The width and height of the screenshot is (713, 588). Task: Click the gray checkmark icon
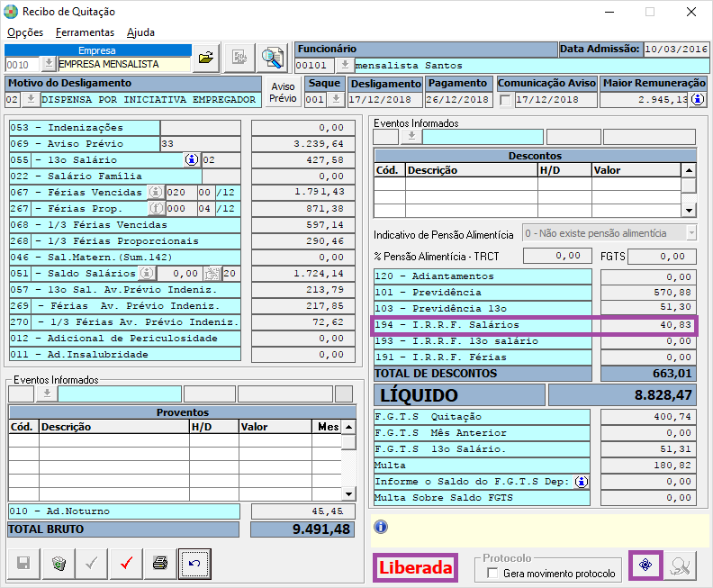coord(92,564)
